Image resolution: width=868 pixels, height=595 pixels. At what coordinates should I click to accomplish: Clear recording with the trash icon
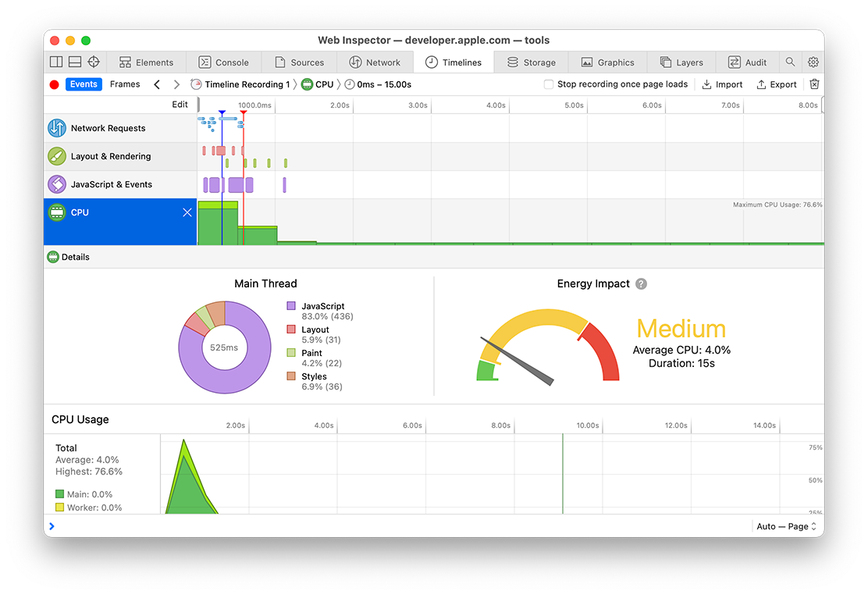814,84
